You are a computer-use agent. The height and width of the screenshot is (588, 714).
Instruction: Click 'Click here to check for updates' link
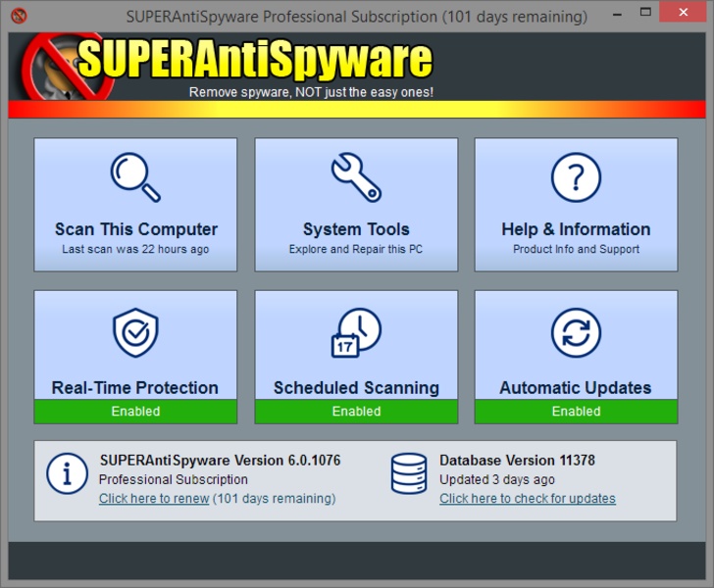pyautogui.click(x=528, y=499)
